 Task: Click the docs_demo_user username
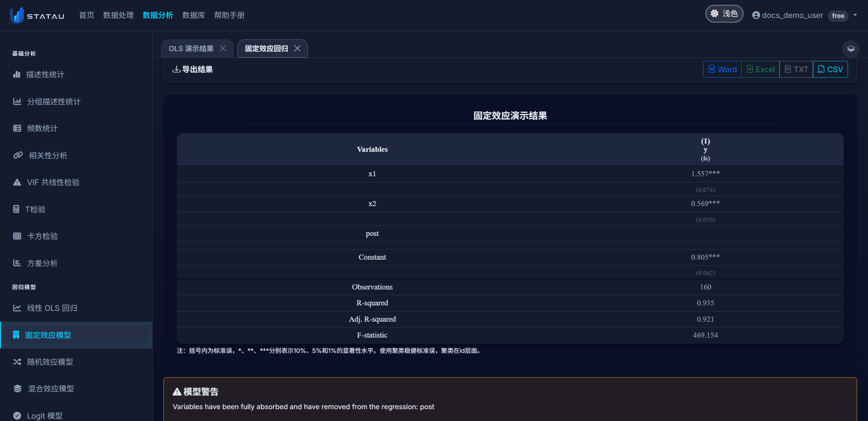(792, 15)
